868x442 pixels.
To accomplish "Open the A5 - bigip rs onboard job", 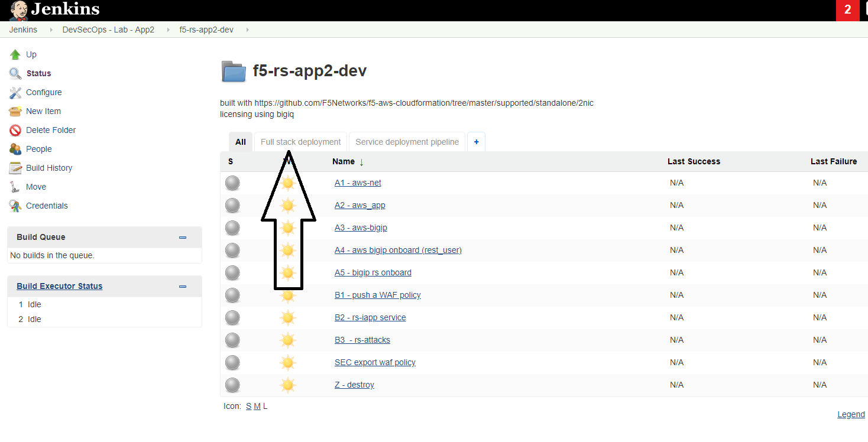I will [x=373, y=272].
